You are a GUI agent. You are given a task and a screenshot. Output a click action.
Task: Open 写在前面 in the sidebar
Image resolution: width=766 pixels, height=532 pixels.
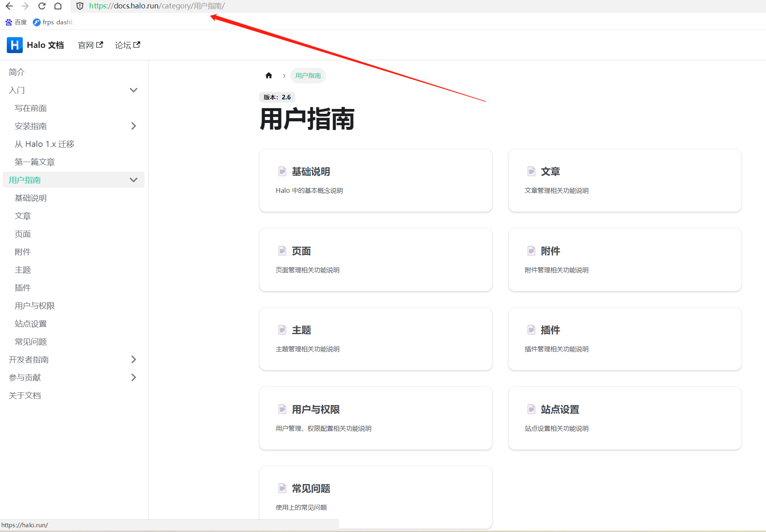[x=31, y=108]
